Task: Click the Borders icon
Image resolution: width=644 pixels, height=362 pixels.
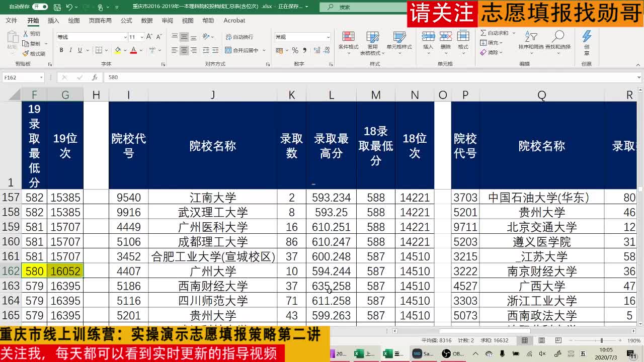Action: [99, 50]
